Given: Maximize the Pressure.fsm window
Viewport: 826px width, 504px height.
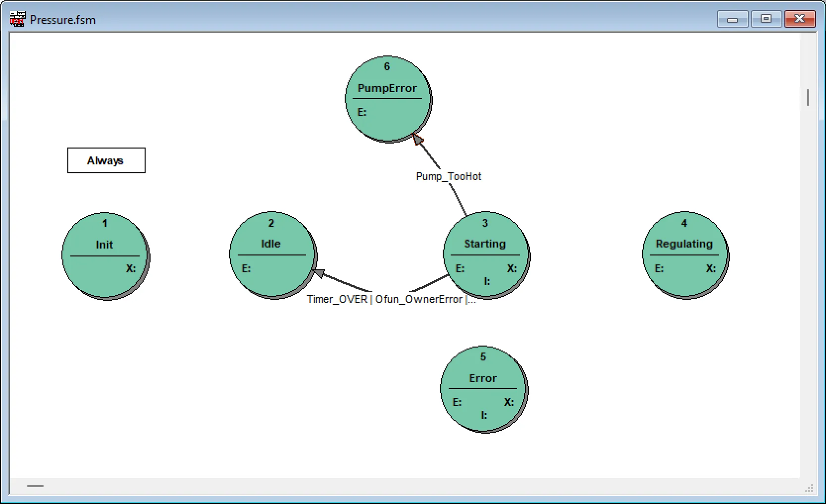Looking at the screenshot, I should click(x=766, y=18).
